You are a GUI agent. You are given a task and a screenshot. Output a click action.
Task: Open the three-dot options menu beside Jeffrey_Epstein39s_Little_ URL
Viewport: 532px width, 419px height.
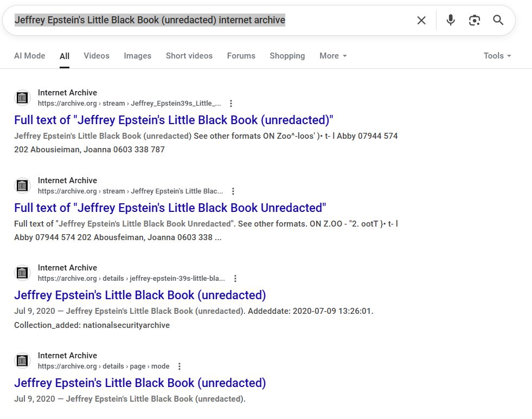click(231, 104)
